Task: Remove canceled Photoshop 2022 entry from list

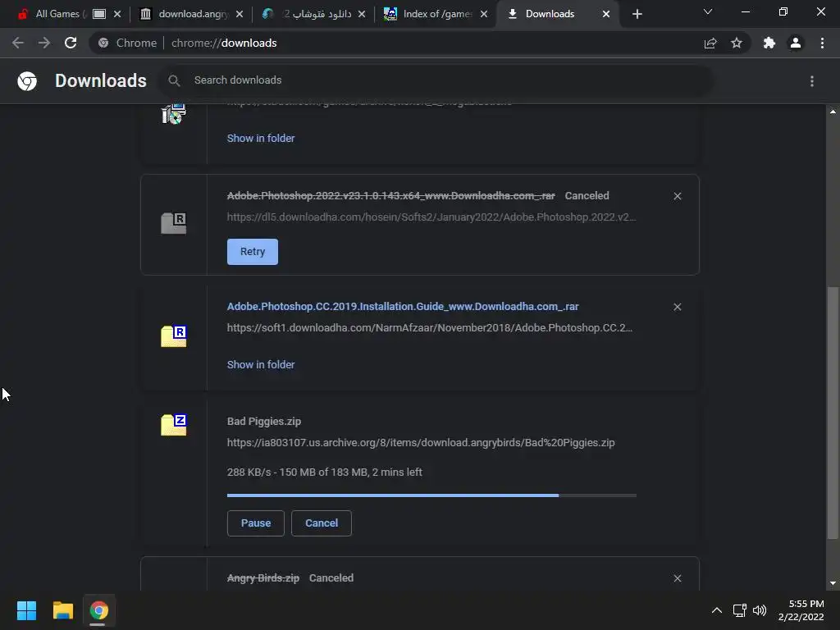Action: pyautogui.click(x=677, y=196)
